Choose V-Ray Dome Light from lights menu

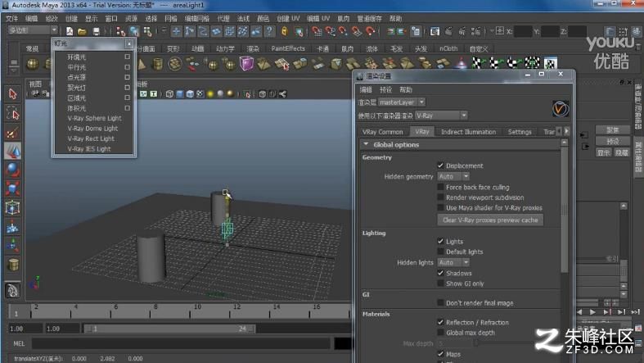pos(94,129)
